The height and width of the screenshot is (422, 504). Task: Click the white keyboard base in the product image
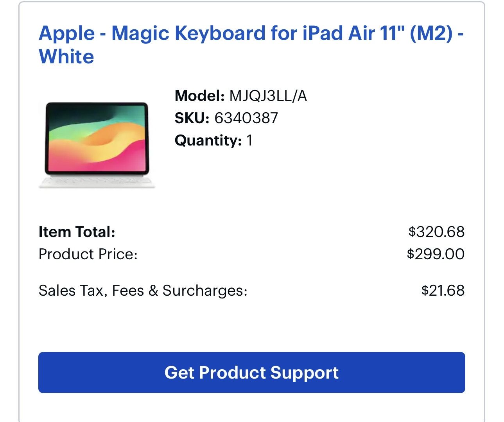[97, 181]
